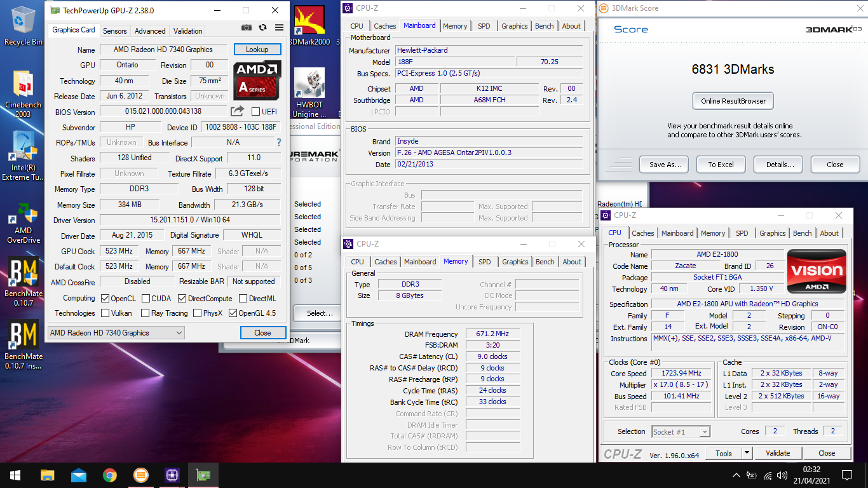Launch Google Chrome from the taskbar
868x488 pixels.
tap(110, 475)
